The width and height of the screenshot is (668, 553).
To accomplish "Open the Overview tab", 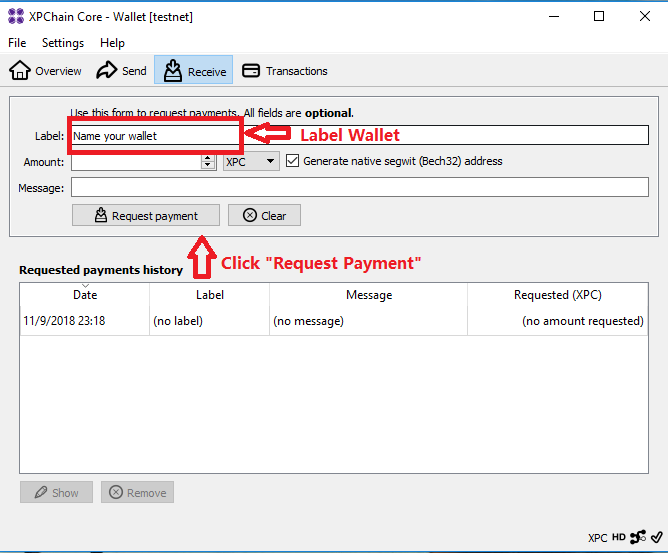I will [45, 70].
